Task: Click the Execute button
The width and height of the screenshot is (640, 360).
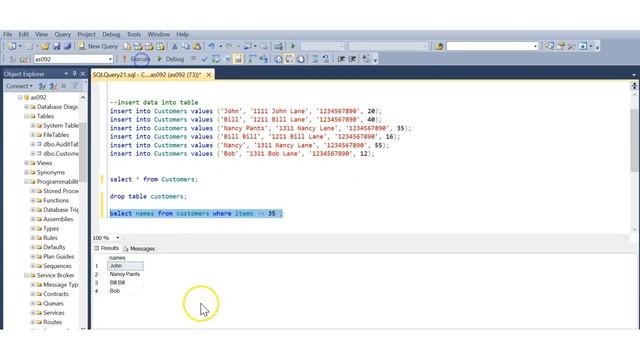Action: 137,59
